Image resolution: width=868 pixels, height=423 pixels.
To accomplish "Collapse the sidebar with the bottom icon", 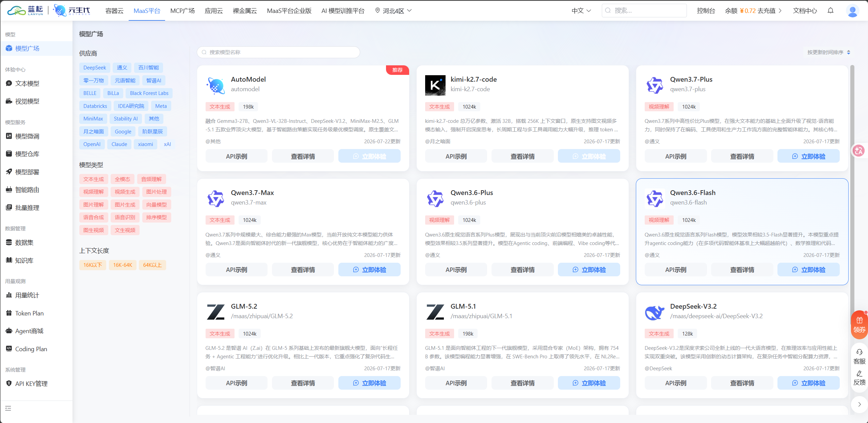I will (x=8, y=408).
